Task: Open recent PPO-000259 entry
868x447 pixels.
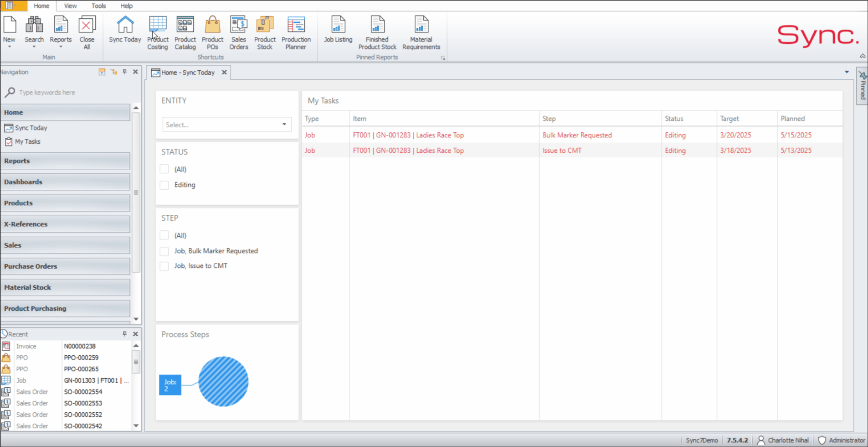Action: (x=81, y=358)
